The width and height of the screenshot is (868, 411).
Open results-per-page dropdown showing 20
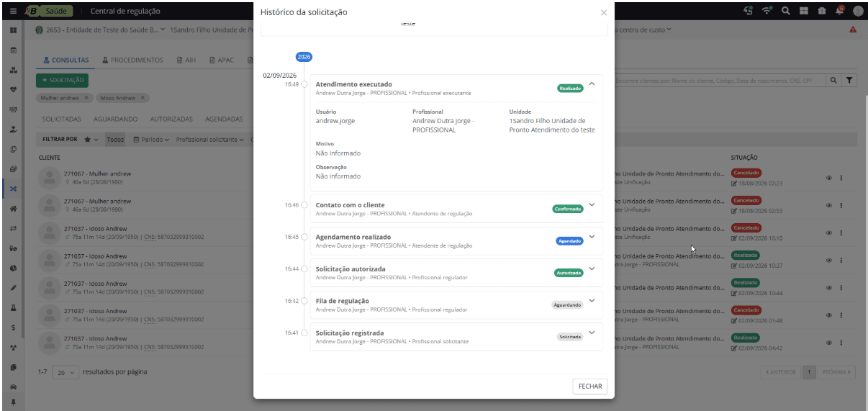tap(66, 373)
